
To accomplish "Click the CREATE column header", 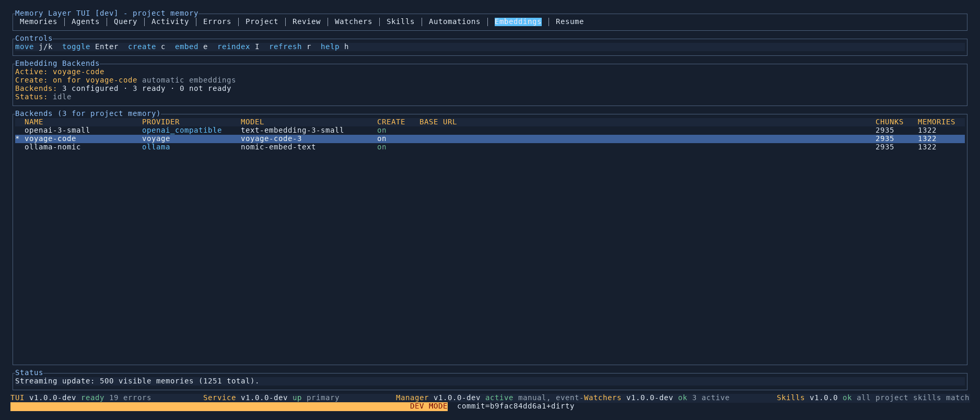I will pos(391,122).
